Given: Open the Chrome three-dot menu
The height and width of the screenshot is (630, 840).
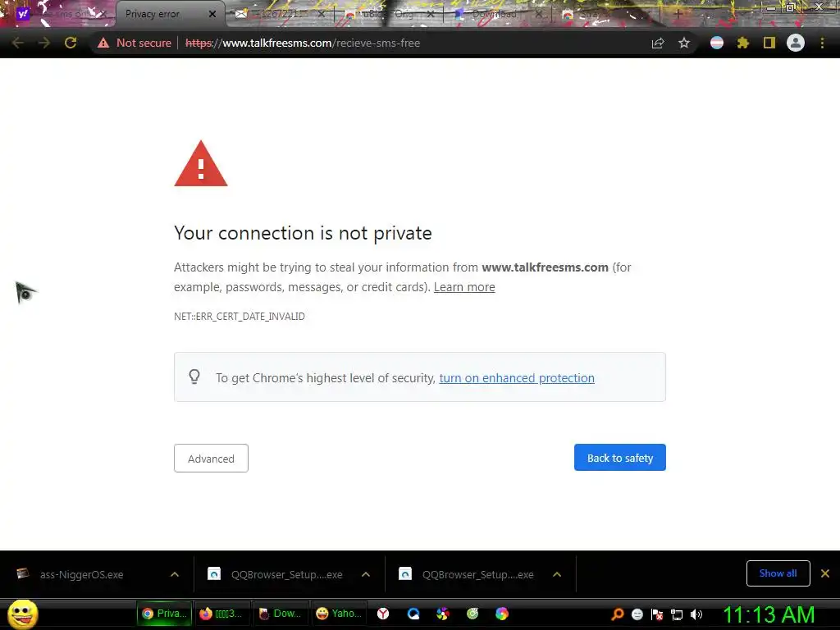Looking at the screenshot, I should pyautogui.click(x=822, y=43).
